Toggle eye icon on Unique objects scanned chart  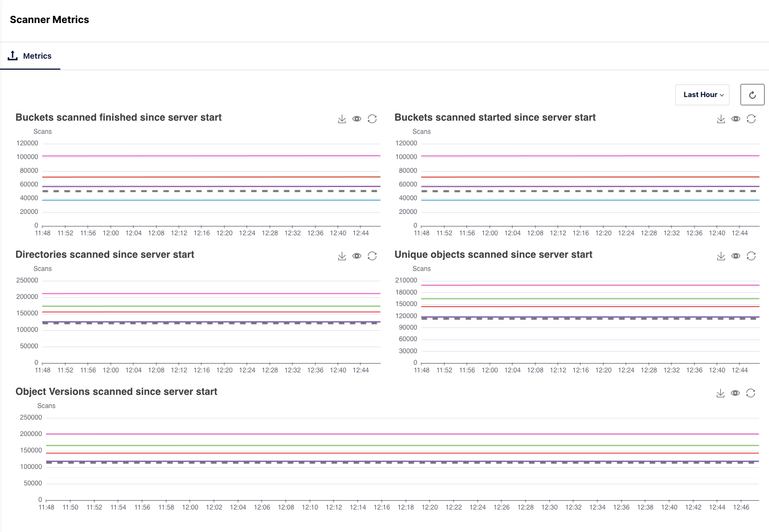(x=736, y=256)
